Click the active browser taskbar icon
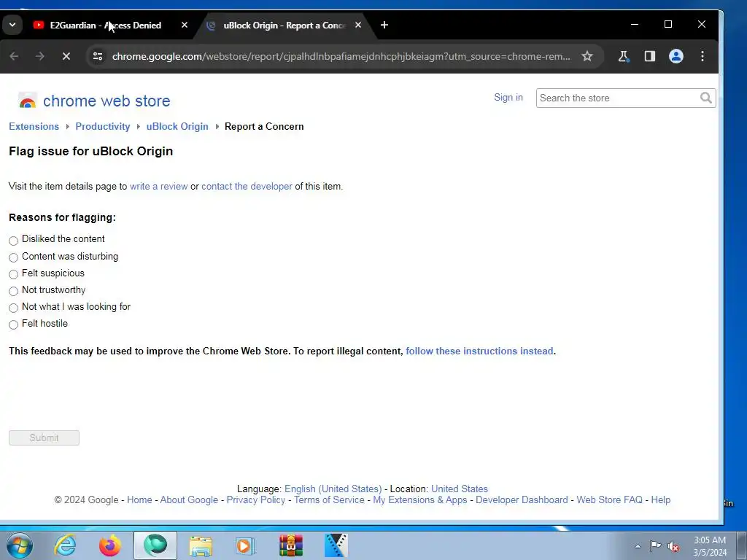This screenshot has height=560, width=747. coord(155,545)
